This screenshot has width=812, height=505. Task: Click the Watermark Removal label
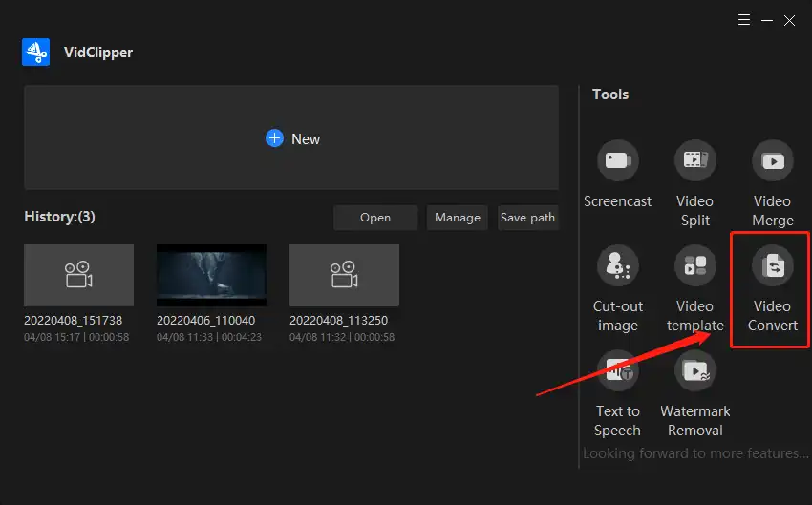[694, 421]
